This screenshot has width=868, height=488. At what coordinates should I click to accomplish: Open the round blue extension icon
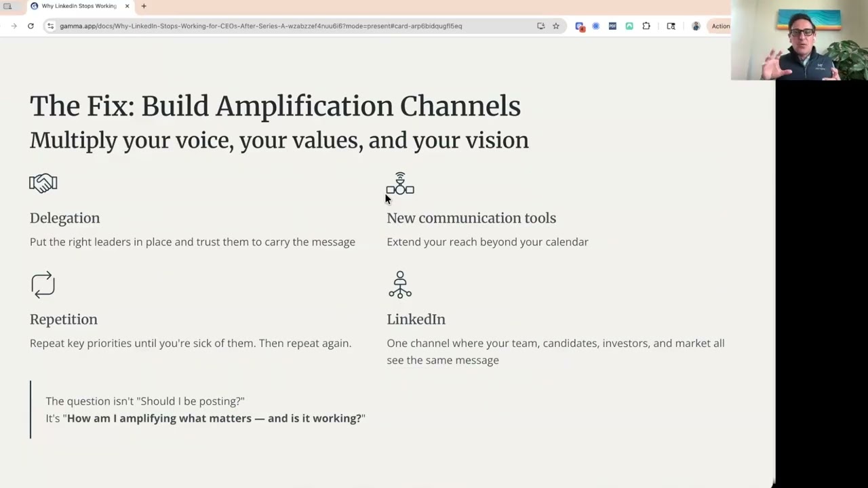point(596,26)
